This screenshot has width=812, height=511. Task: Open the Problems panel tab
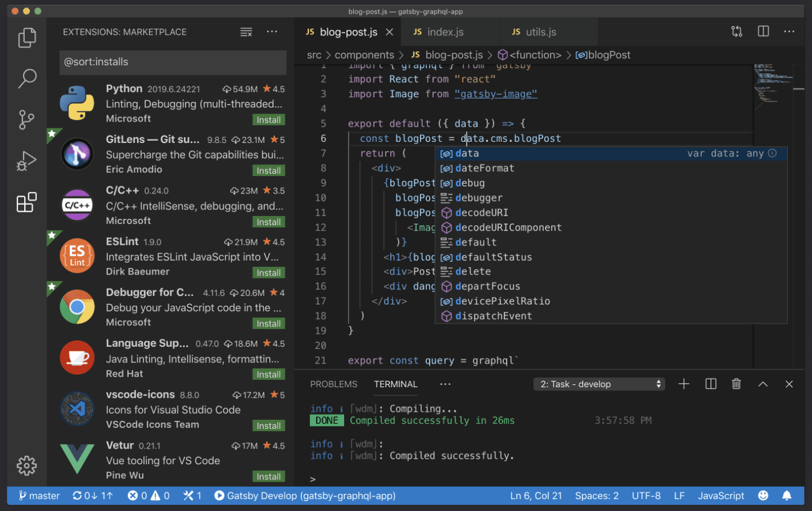click(333, 384)
